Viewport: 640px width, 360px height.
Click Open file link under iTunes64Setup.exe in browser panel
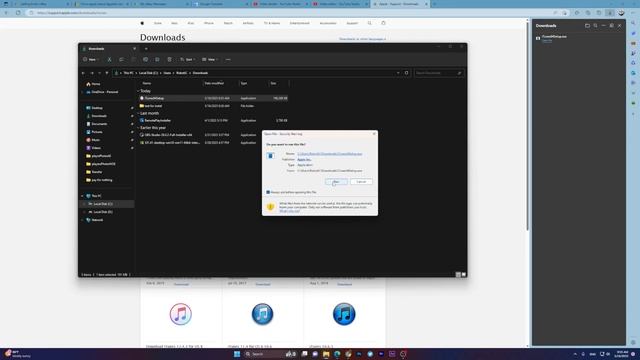547,40
